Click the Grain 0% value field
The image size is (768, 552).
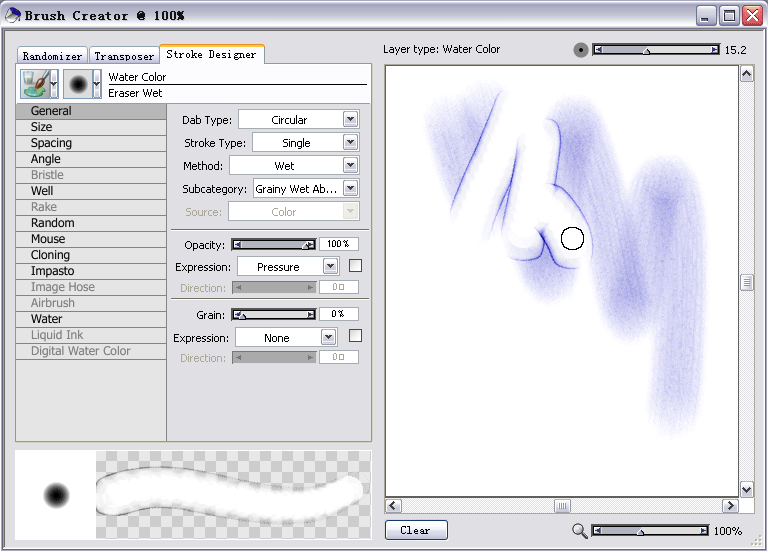(x=339, y=314)
